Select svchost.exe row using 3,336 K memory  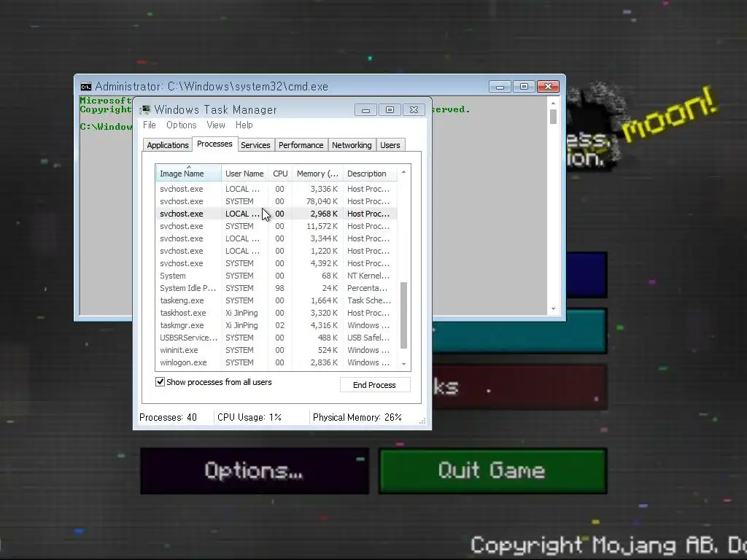276,189
